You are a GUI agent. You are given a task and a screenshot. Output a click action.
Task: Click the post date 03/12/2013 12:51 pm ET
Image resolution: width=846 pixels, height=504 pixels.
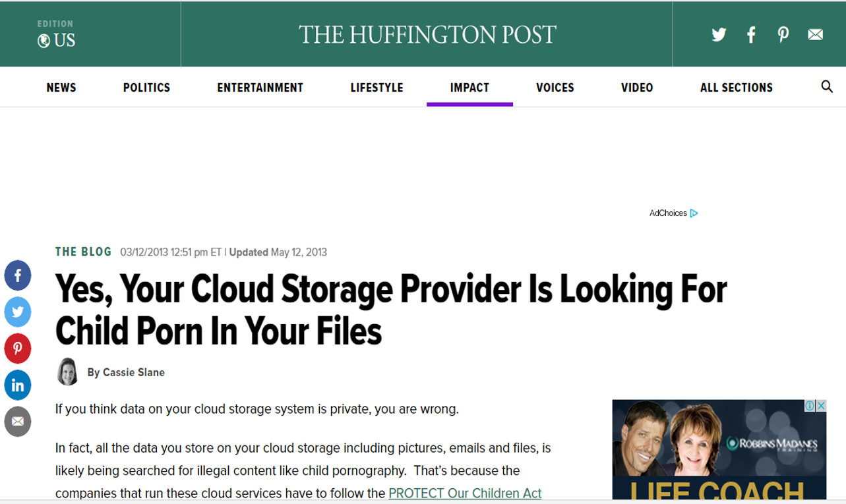coord(171,252)
